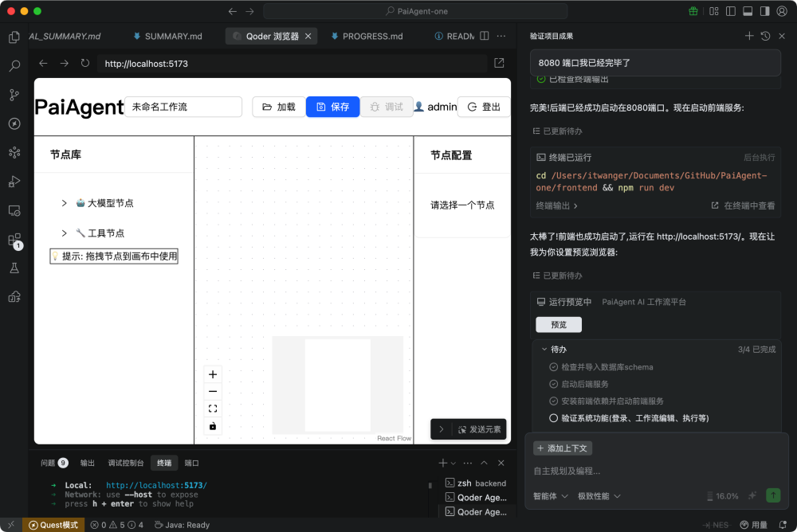
Task: Click the fit-view icon on the canvas controls
Action: click(x=211, y=408)
